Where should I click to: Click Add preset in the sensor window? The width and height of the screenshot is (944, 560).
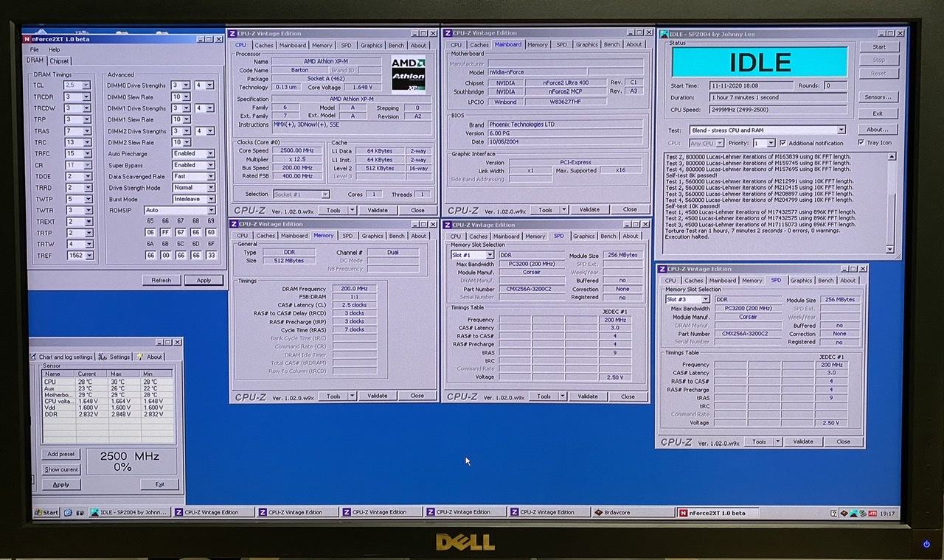[61, 454]
